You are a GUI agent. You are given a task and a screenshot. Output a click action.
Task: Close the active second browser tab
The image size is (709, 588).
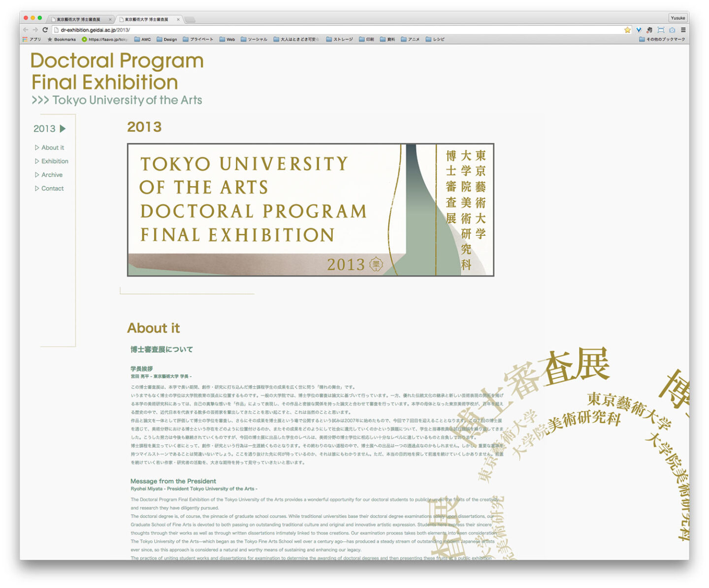coord(178,20)
